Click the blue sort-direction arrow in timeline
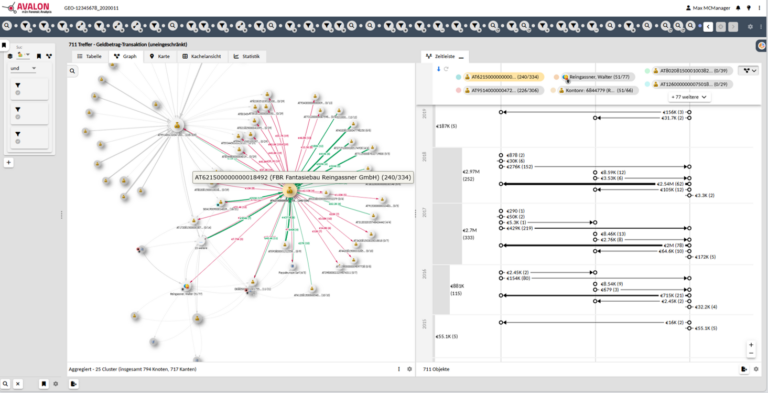 coord(439,69)
